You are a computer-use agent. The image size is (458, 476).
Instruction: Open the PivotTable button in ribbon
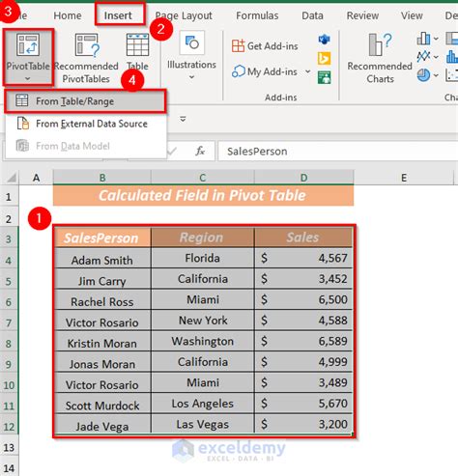coord(28,57)
